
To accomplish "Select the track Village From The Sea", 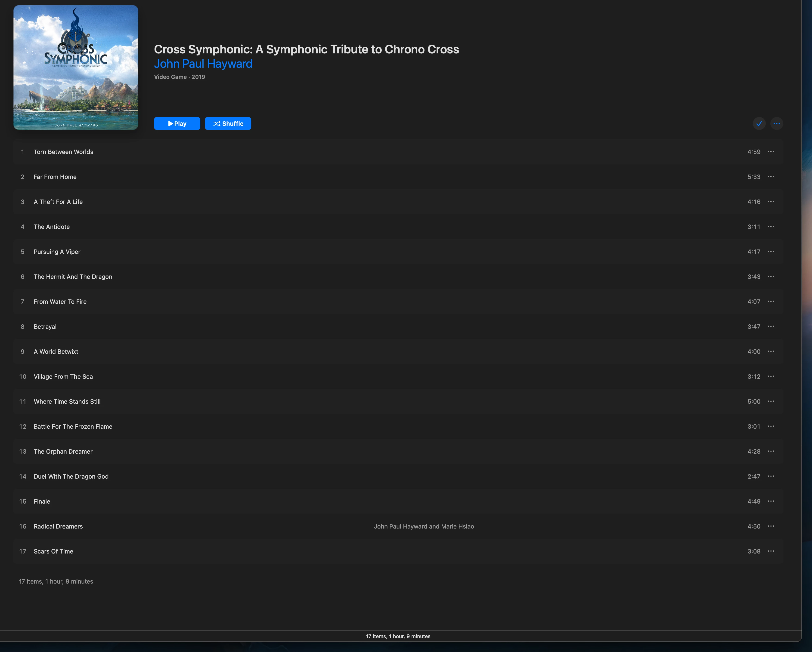I will 63,376.
